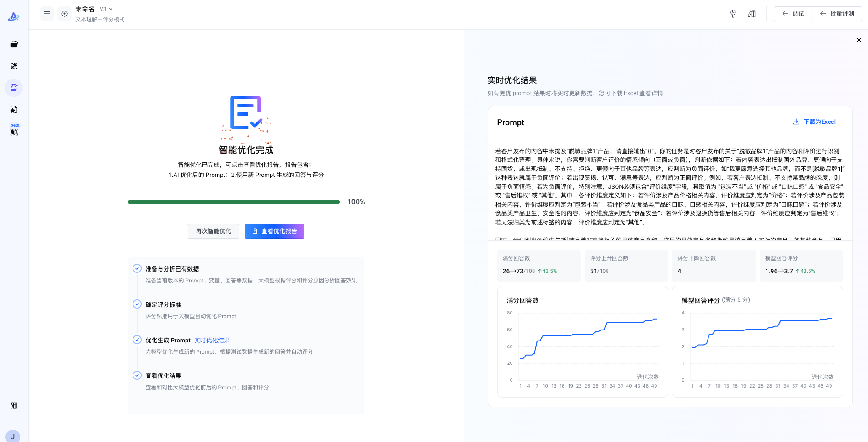Screen dimensions: 868x442
Task: Click the check icon beside 优化生成 Prompt
Action: 137,340
